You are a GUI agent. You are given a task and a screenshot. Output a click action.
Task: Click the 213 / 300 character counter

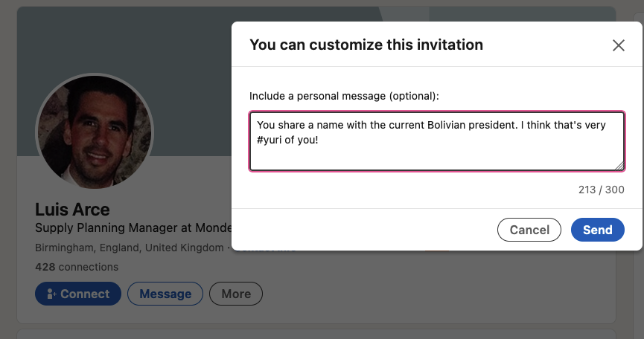602,190
